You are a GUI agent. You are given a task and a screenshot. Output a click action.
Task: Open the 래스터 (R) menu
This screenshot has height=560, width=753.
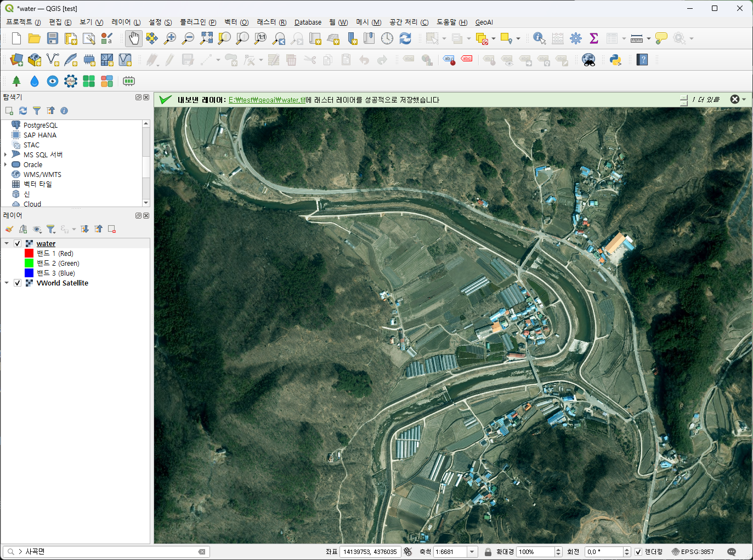271,22
